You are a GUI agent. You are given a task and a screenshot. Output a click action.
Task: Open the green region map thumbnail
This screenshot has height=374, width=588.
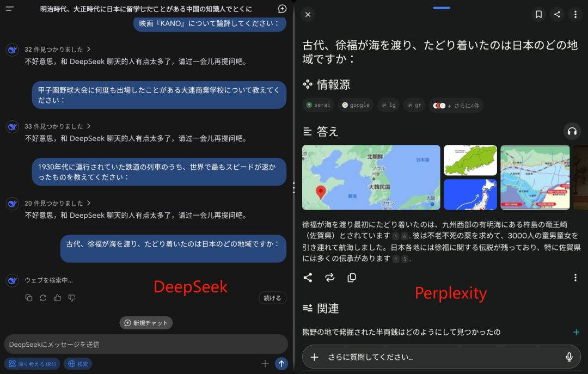coord(470,160)
